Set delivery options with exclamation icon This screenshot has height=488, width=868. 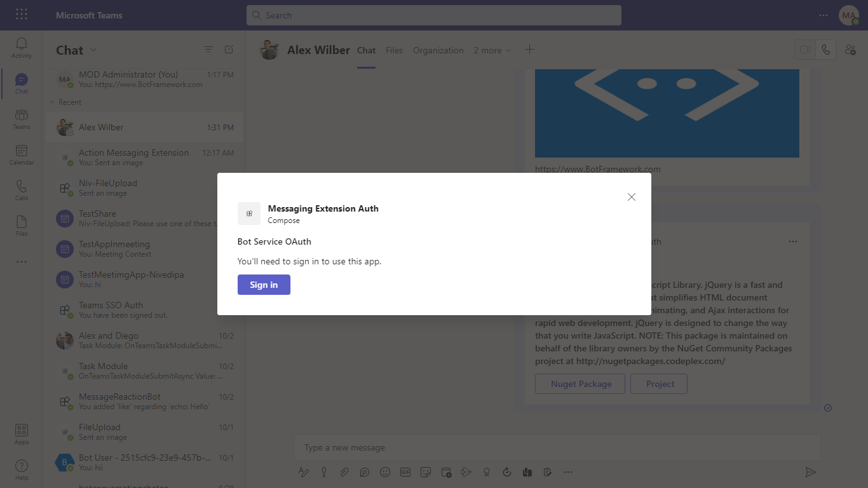(324, 472)
